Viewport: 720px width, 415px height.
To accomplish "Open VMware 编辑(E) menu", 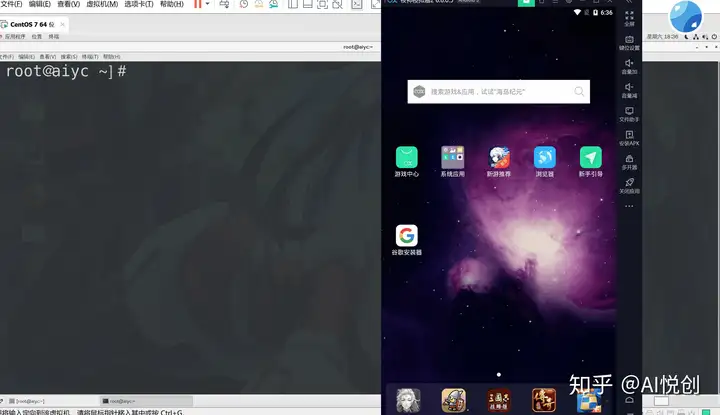I will [x=39, y=4].
